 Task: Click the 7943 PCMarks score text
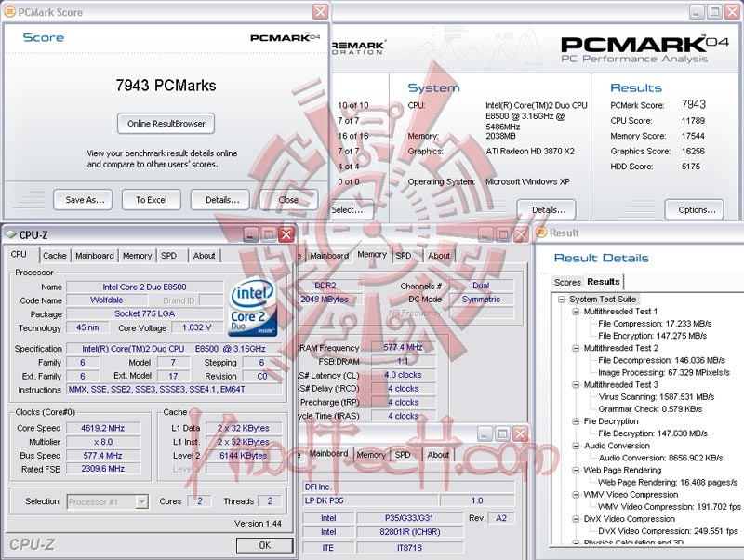(166, 86)
